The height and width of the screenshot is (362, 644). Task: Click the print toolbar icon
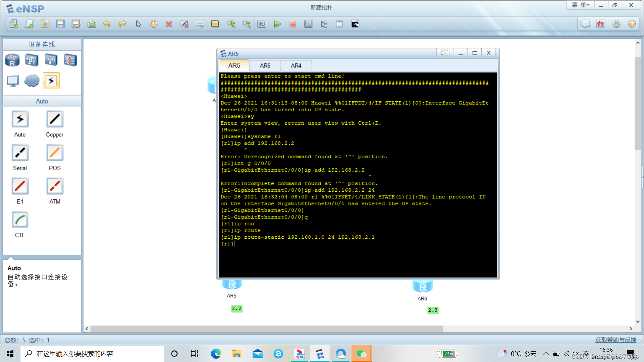point(92,24)
